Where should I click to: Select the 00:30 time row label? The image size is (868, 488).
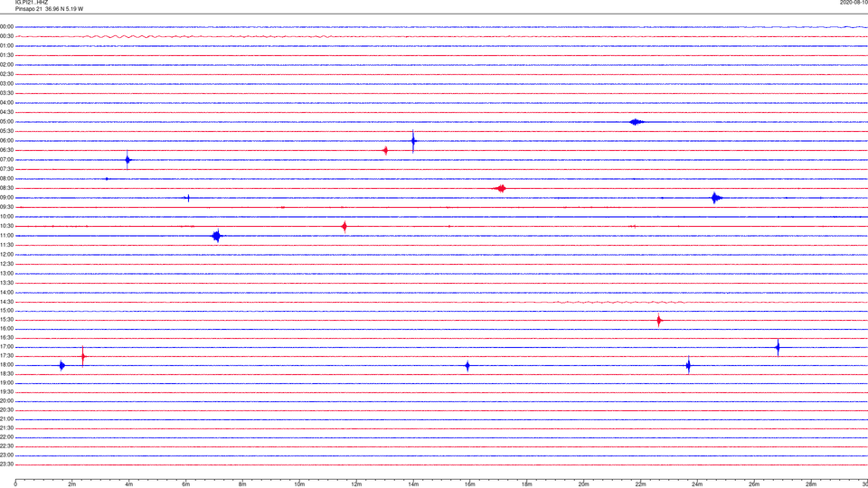click(6, 36)
